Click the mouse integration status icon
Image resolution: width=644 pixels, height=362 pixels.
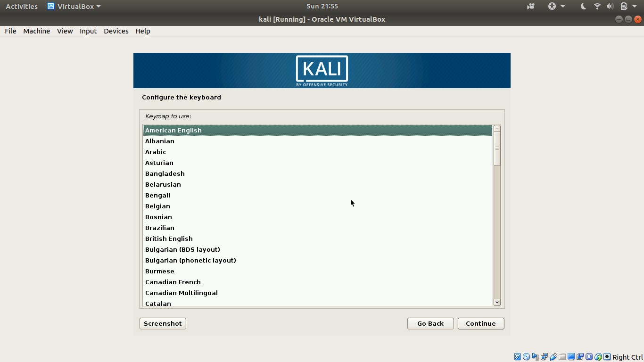point(598,357)
